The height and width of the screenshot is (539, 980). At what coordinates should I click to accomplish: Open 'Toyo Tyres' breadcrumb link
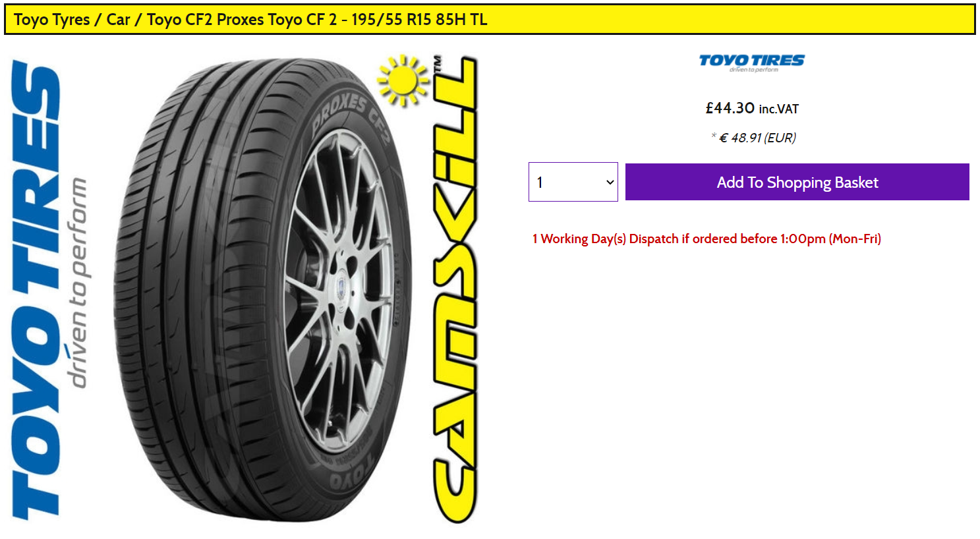point(51,20)
